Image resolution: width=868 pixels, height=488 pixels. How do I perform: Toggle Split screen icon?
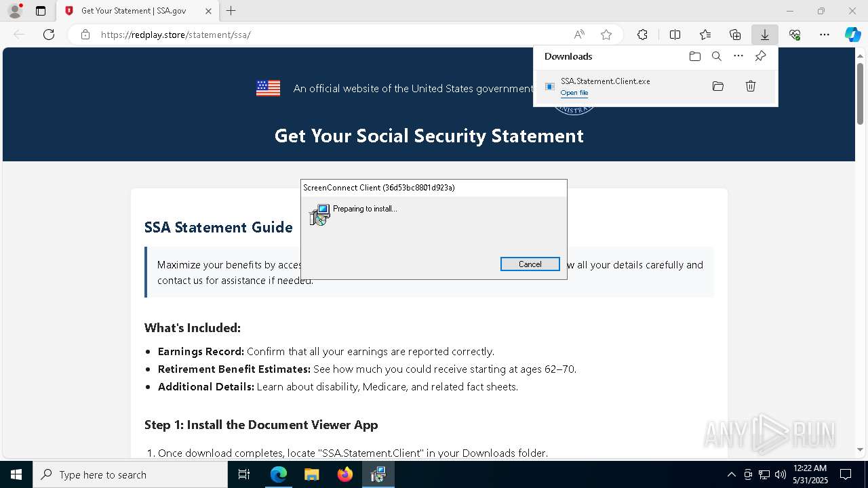point(675,35)
